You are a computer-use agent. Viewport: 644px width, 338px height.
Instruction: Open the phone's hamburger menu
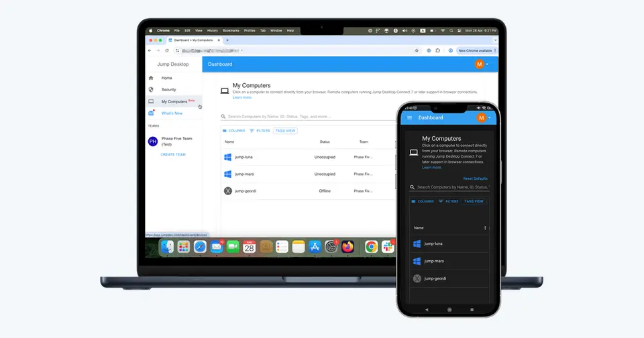pyautogui.click(x=409, y=118)
